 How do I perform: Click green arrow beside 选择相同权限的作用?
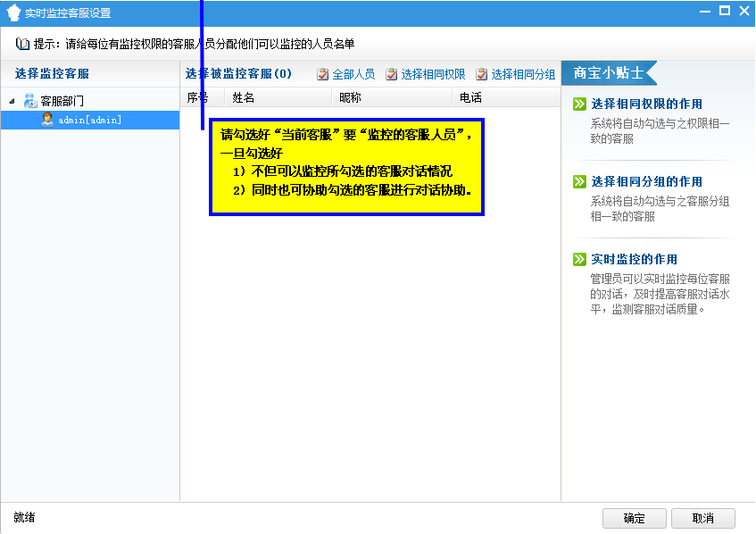click(x=579, y=104)
